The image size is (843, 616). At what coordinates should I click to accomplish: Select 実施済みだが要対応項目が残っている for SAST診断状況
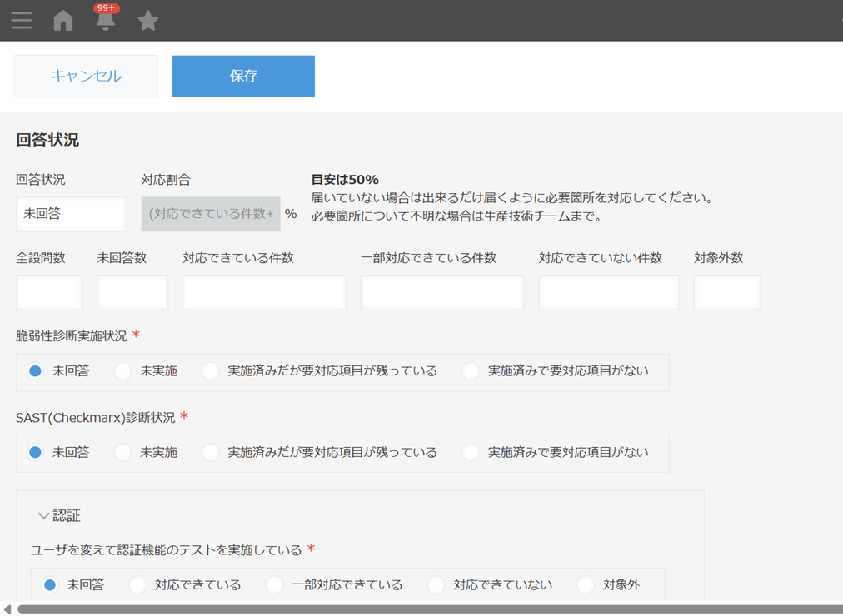[x=211, y=453]
